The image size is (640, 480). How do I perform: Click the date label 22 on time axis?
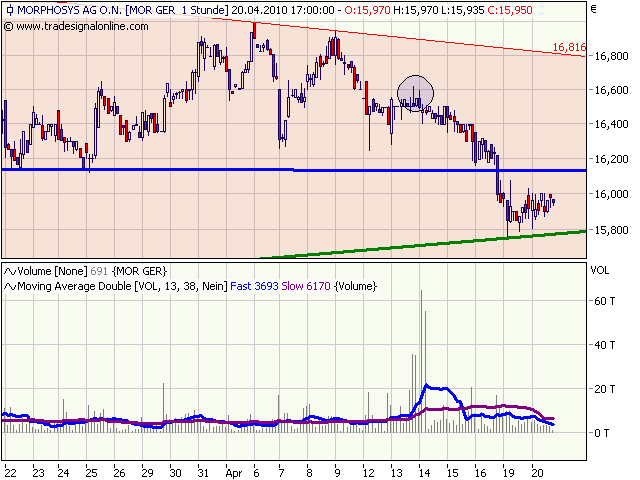[x=10, y=473]
